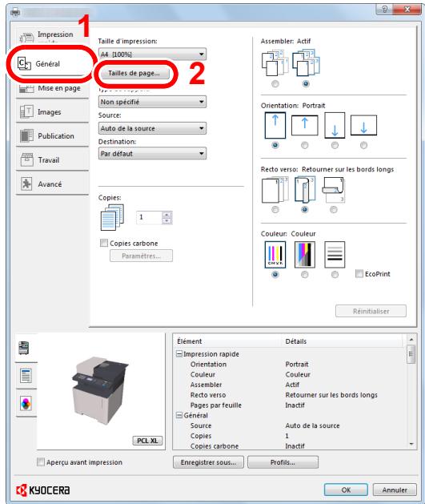Click the help question mark button
The height and width of the screenshot is (504, 425).
pyautogui.click(x=385, y=10)
